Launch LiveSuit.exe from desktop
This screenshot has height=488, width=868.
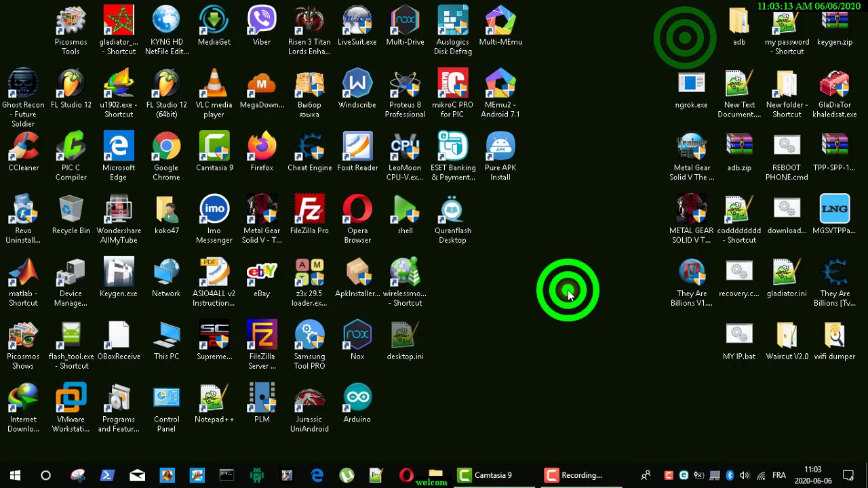click(357, 26)
